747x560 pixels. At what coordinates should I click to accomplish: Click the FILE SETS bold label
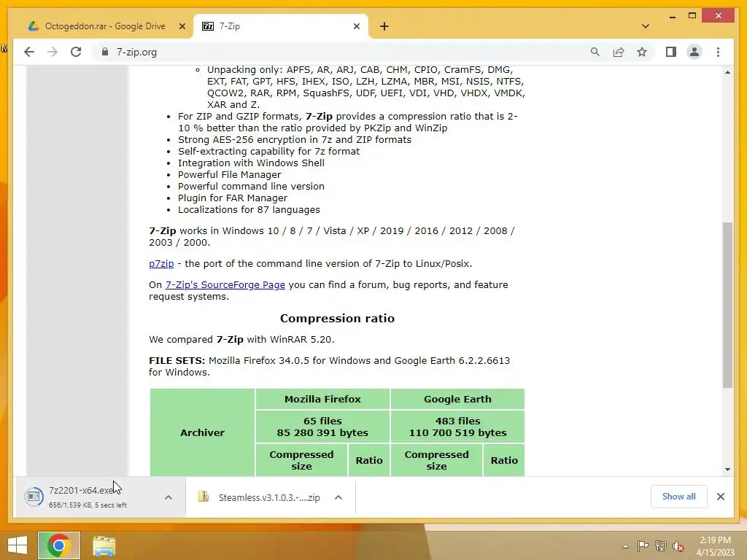177,360
